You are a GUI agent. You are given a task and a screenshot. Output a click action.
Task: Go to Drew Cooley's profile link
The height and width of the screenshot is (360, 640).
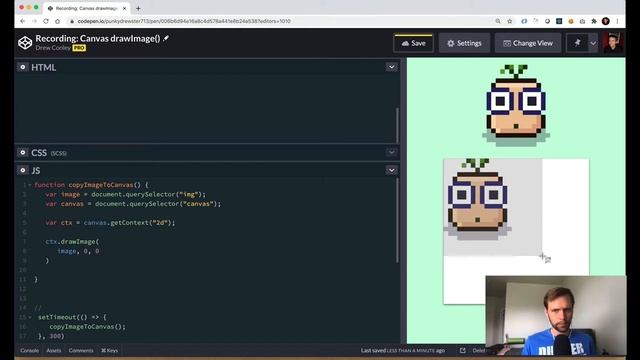(x=53, y=48)
